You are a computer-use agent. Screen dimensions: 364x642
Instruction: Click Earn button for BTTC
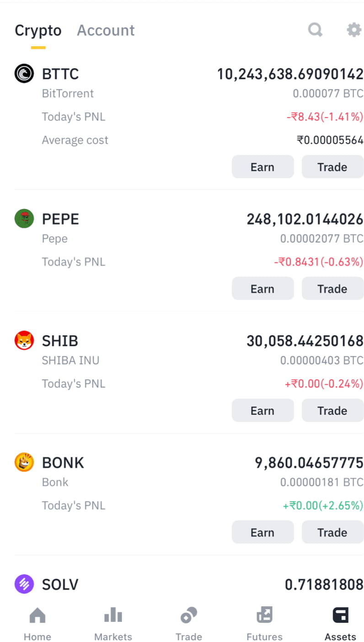263,167
